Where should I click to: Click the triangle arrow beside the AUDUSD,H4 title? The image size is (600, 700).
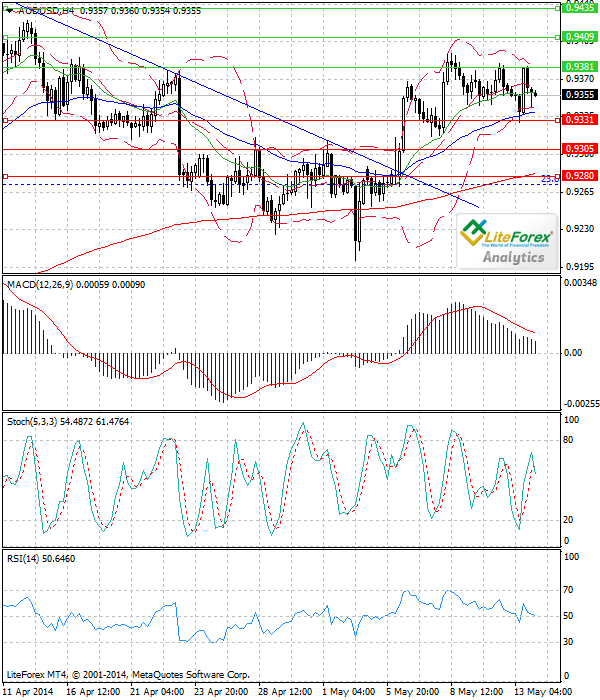click(9, 9)
